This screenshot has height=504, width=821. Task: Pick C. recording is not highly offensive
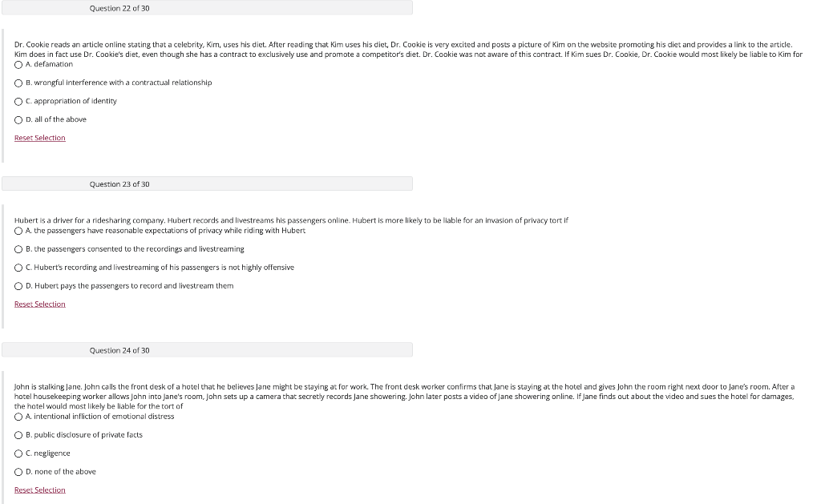point(18,268)
